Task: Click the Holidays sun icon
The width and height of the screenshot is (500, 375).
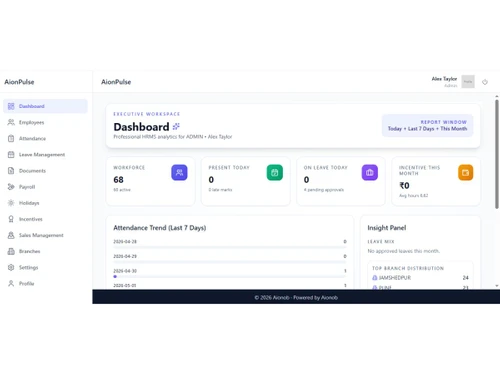Action: [11, 203]
